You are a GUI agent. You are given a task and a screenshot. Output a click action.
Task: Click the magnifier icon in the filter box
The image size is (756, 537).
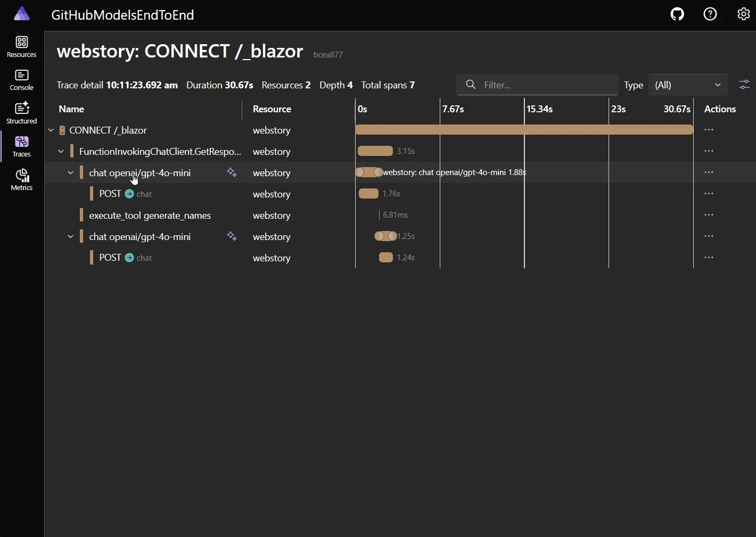coord(471,85)
